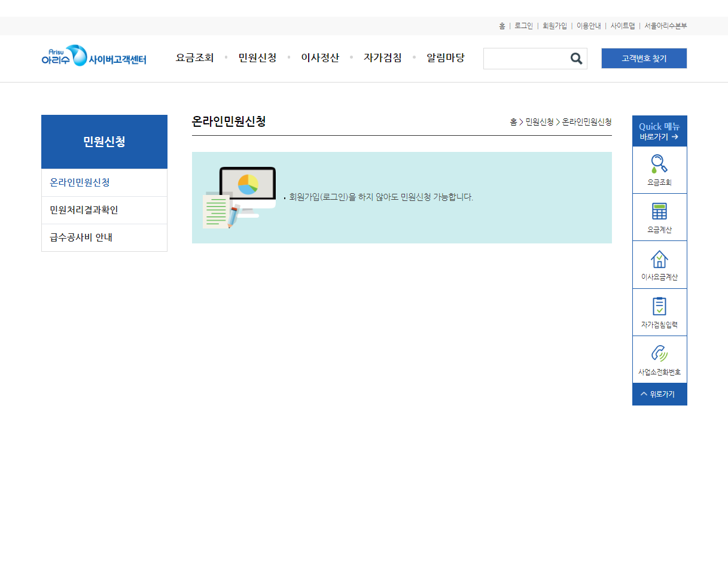Select 온라인민원신청 in left sidebar

[104, 182]
